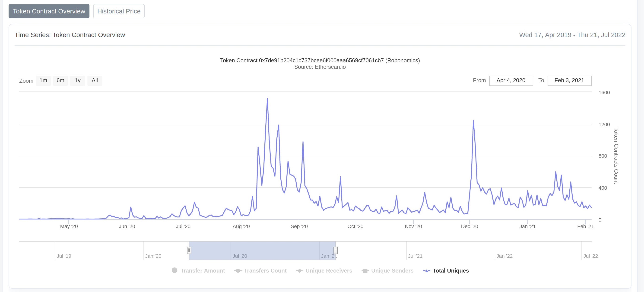Show the Transfer Amount series
This screenshot has width=644, height=292.
pos(203,270)
